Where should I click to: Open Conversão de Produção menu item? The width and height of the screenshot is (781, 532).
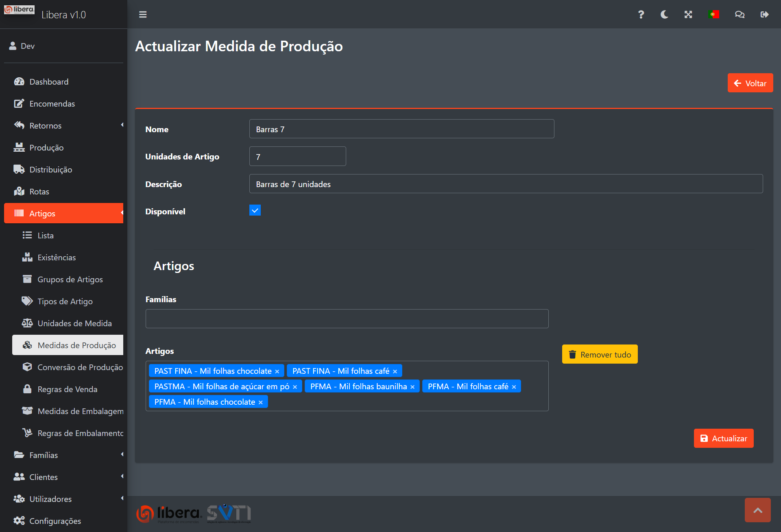[x=80, y=367]
